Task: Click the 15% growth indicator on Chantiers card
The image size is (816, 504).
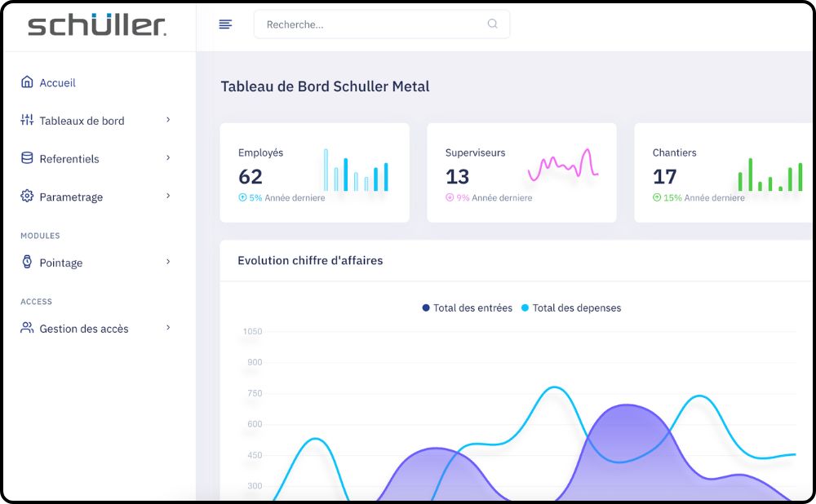Action: (x=656, y=198)
